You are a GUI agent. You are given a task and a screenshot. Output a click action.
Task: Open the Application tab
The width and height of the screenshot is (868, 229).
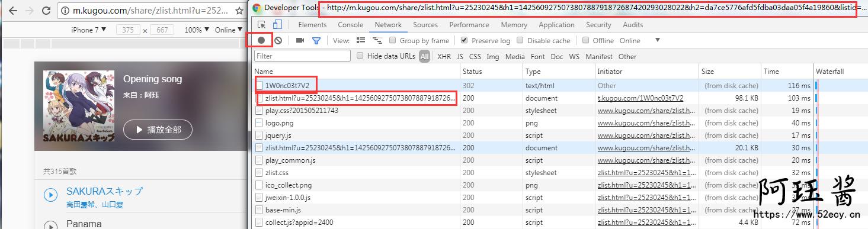556,25
